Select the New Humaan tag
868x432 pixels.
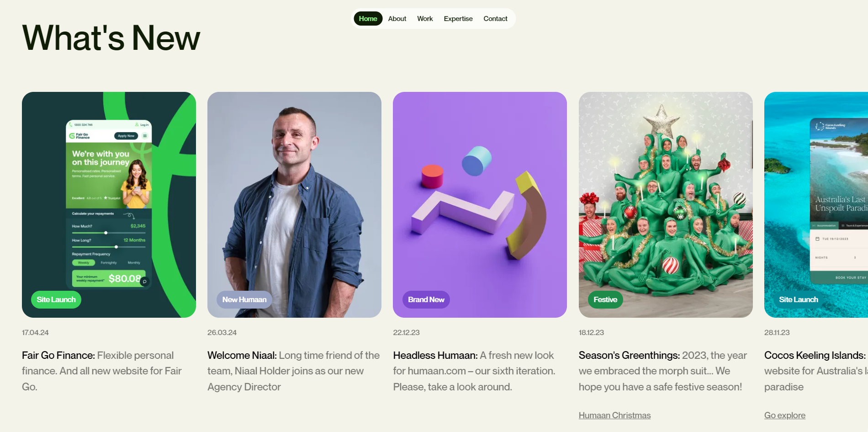pyautogui.click(x=244, y=299)
